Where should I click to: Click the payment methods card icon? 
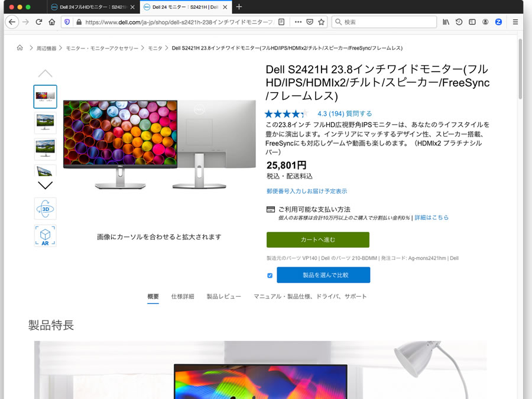(270, 209)
